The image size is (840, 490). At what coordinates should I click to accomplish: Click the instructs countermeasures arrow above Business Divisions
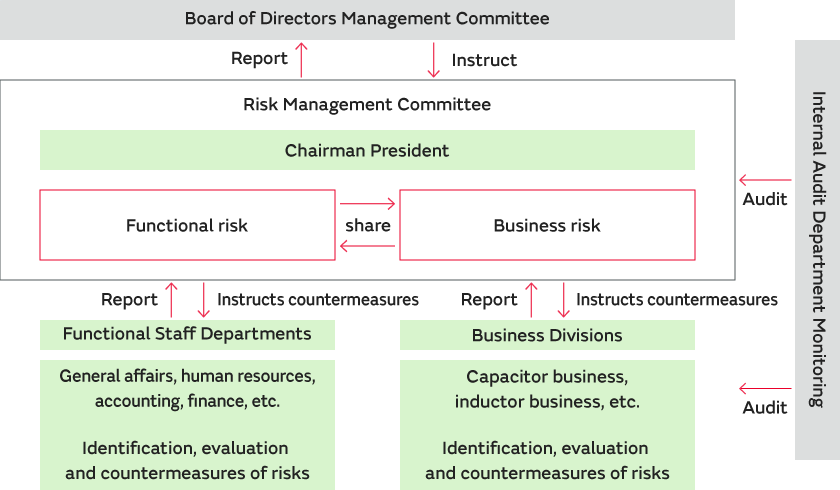point(563,299)
